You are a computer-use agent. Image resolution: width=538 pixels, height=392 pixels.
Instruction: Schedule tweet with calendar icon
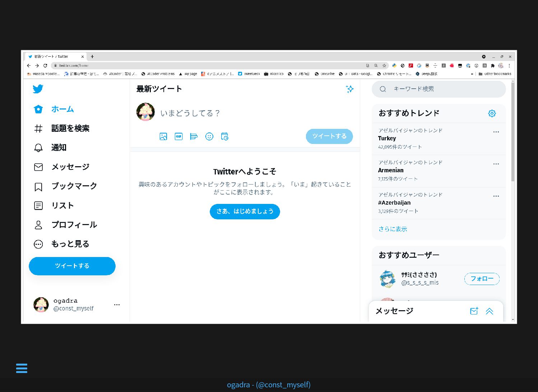pyautogui.click(x=225, y=136)
